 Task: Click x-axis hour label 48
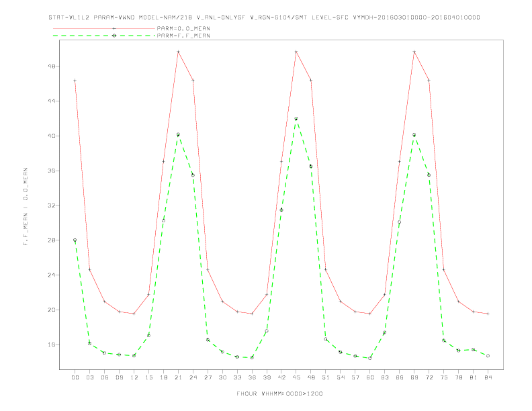tap(311, 377)
